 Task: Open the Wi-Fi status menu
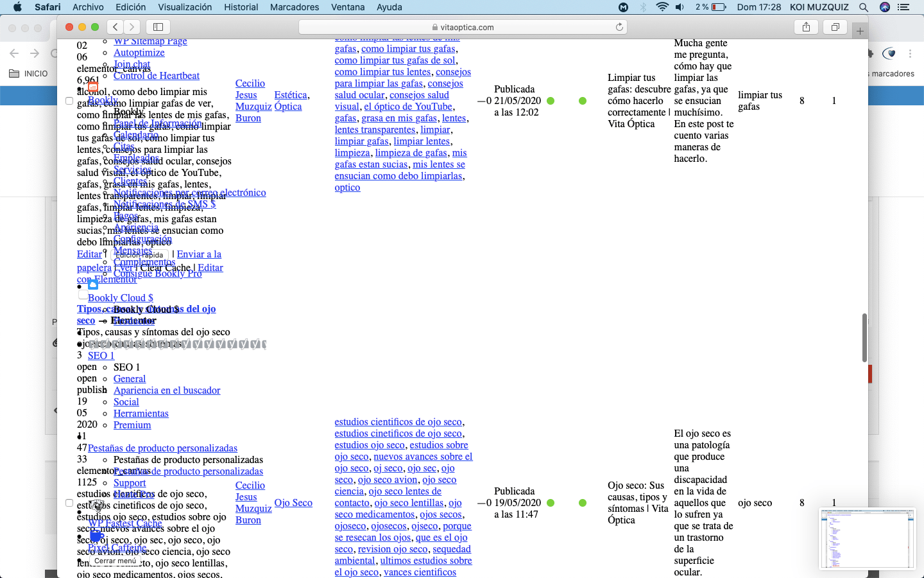click(662, 7)
